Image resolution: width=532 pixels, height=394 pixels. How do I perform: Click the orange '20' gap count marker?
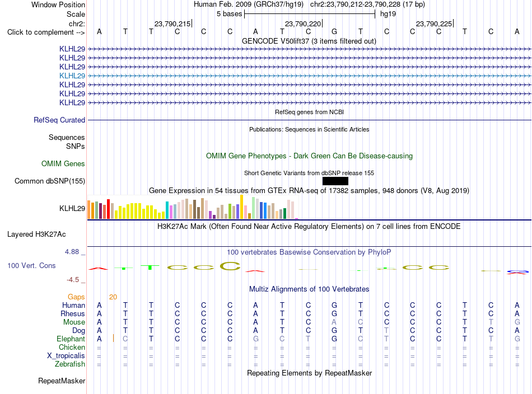pos(113,297)
